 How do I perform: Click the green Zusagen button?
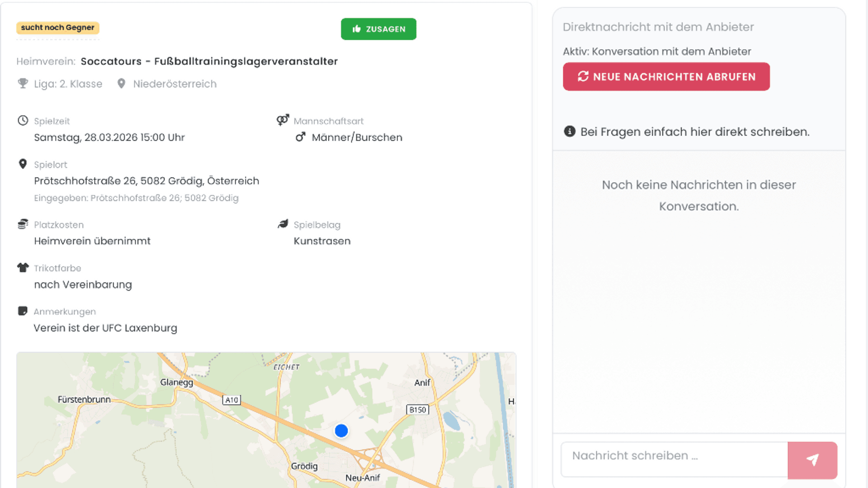(378, 29)
